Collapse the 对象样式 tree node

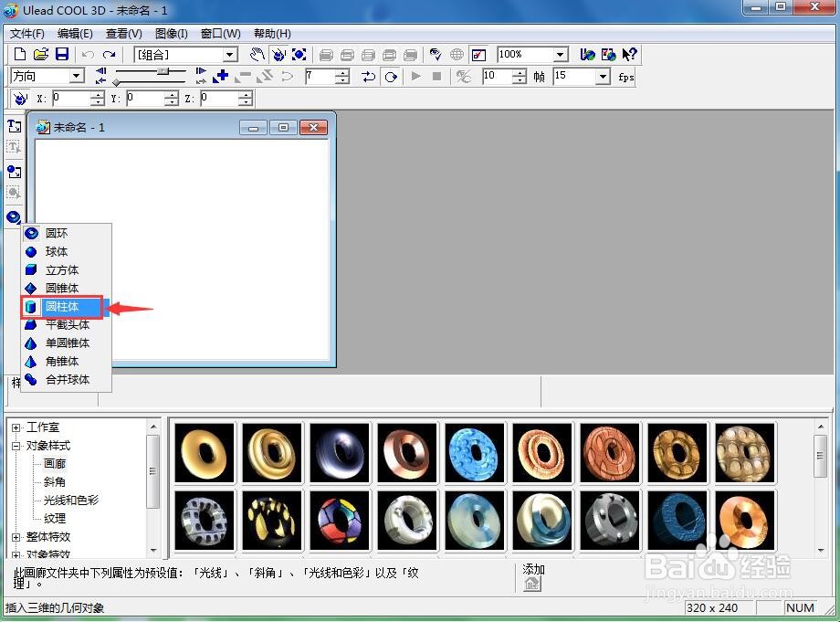(x=16, y=446)
